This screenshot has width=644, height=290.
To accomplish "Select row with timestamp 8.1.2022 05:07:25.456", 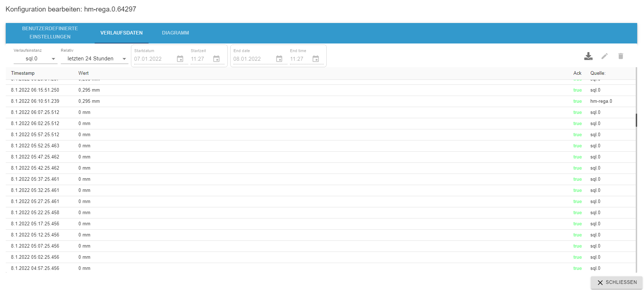I will [x=321, y=246].
